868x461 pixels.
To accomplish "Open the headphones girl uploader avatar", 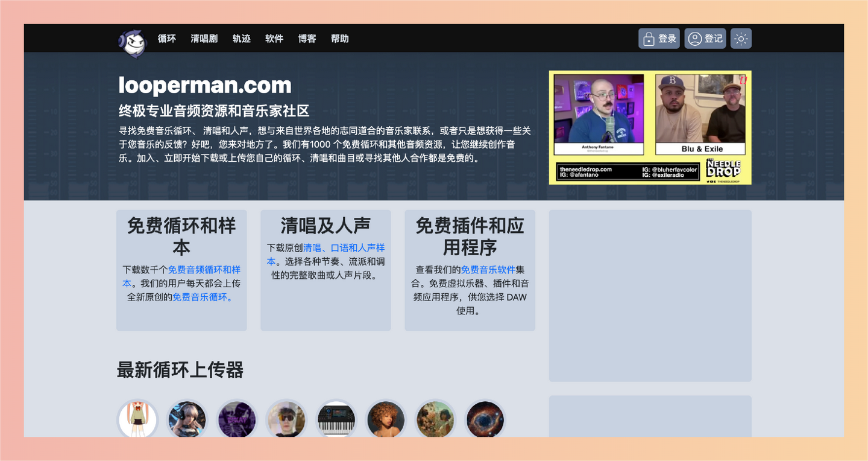I will 187,419.
